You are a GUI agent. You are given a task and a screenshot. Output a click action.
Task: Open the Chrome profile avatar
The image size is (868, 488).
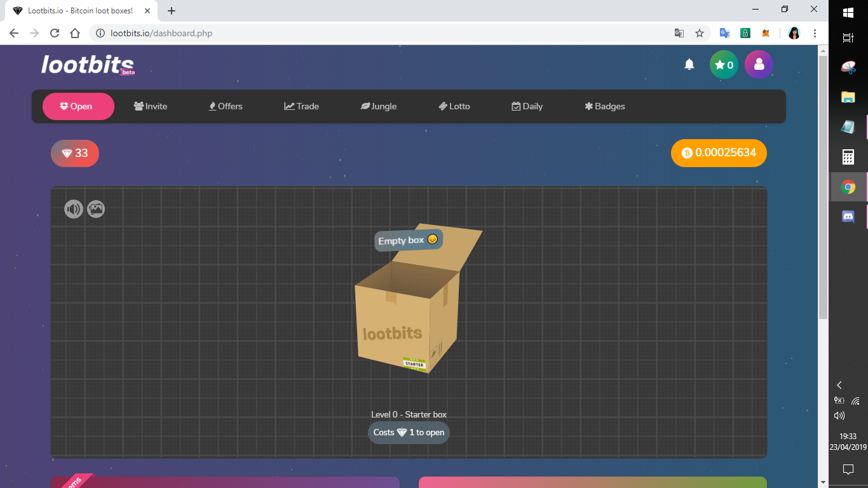(794, 33)
